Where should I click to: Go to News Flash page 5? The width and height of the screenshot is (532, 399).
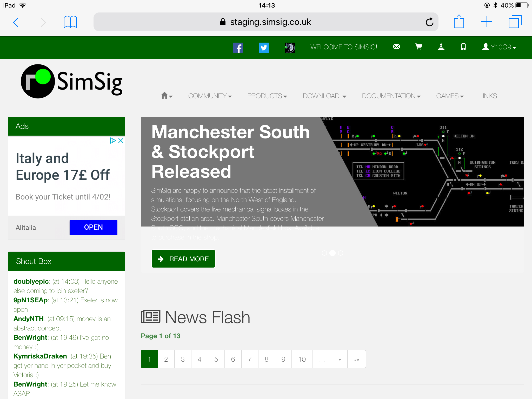pos(216,359)
